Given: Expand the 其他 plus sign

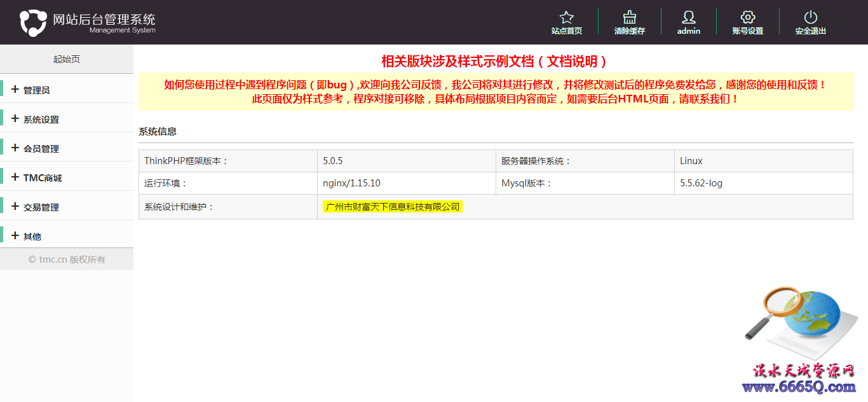Looking at the screenshot, I should (15, 236).
